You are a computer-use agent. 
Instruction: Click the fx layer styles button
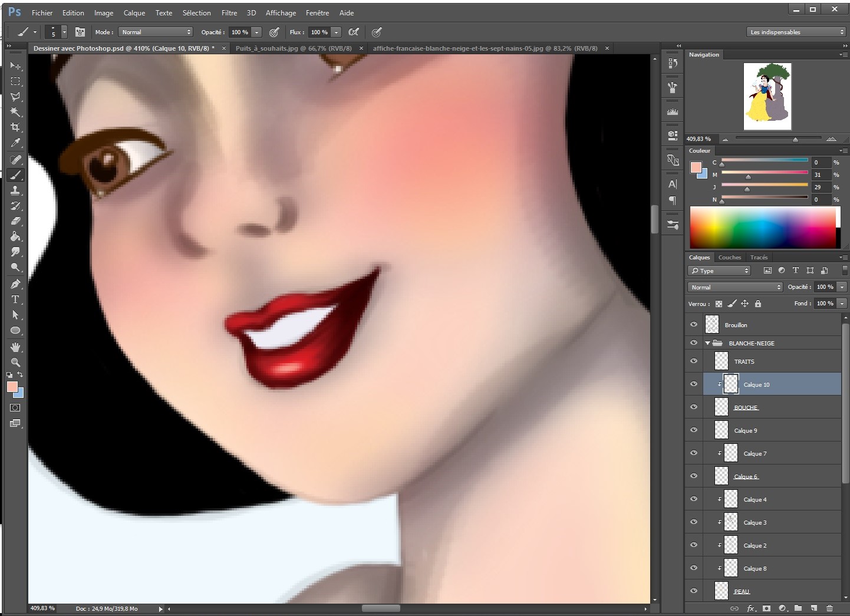[x=751, y=608]
